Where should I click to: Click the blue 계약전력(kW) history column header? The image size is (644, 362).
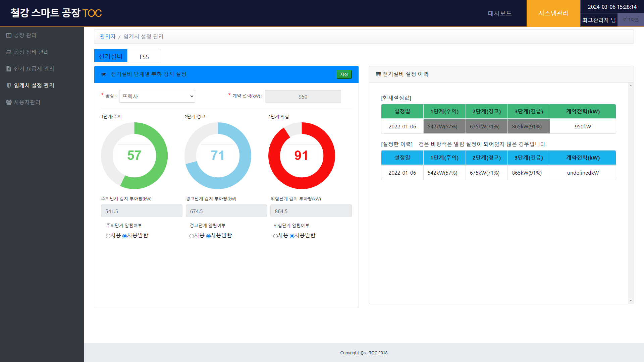583,158
